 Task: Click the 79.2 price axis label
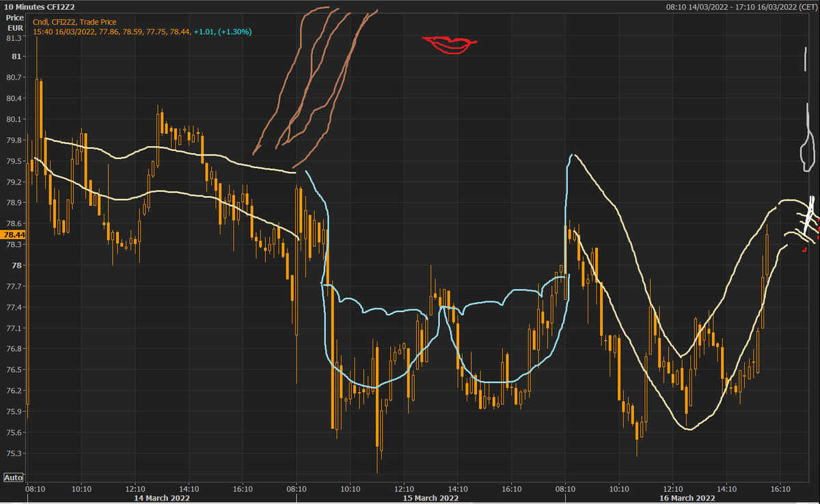pos(15,182)
